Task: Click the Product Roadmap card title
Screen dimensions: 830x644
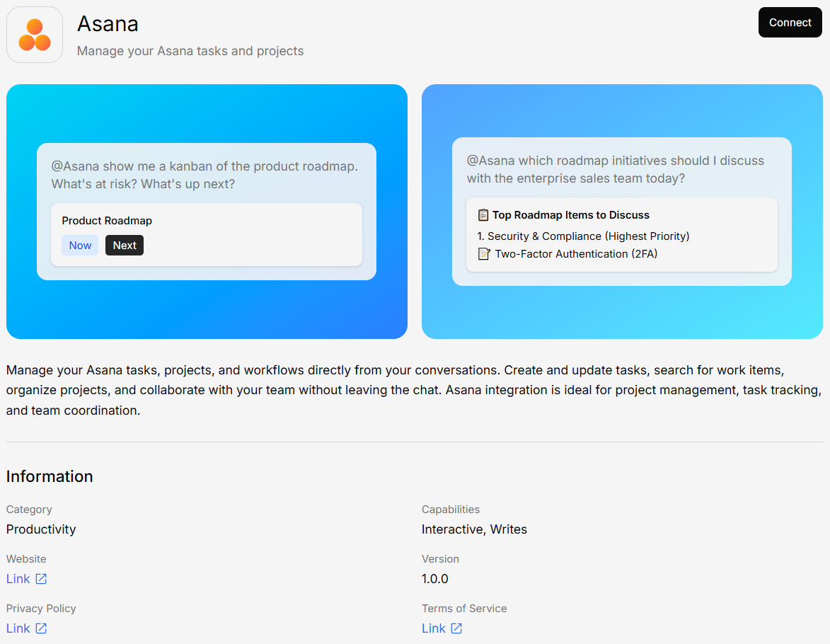Action: 107,221
